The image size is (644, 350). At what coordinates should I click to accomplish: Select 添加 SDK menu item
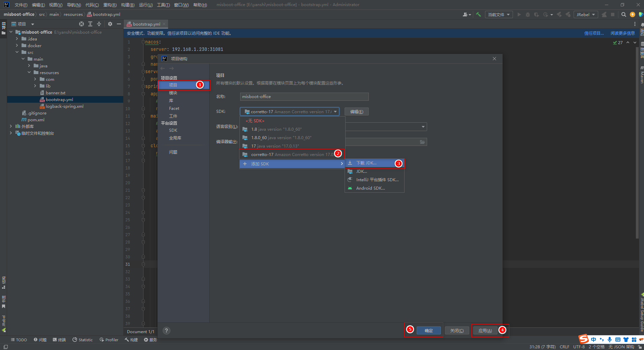[x=292, y=164]
